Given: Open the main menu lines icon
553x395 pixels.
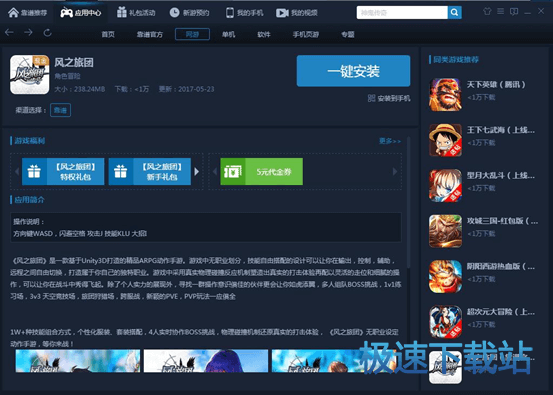Looking at the screenshot, I should click(x=500, y=11).
